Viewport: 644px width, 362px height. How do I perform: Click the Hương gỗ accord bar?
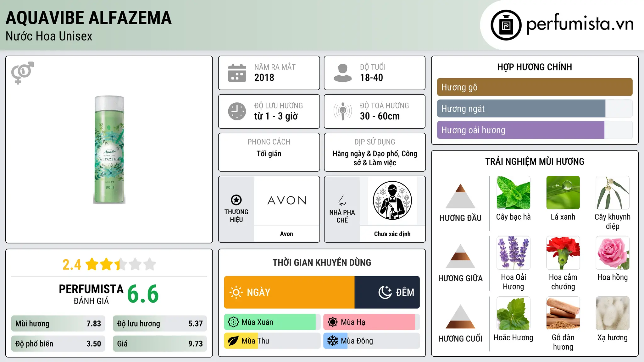point(535,87)
